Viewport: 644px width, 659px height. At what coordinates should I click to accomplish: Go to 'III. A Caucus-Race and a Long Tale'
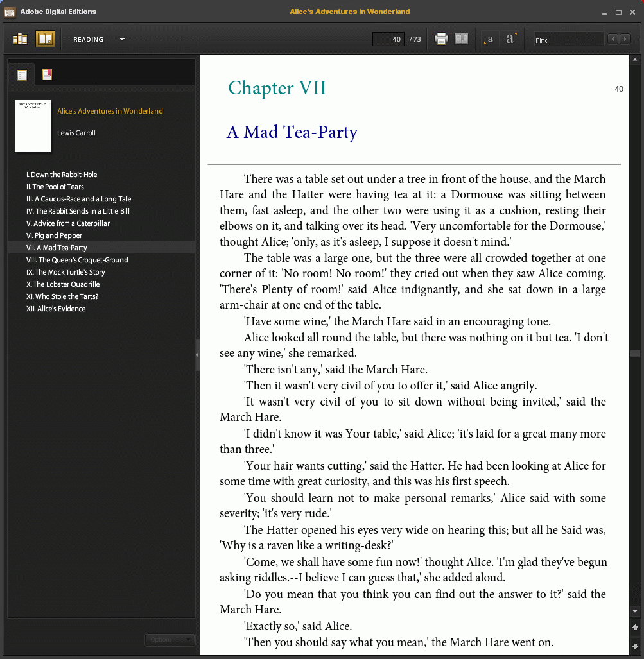[x=79, y=199]
